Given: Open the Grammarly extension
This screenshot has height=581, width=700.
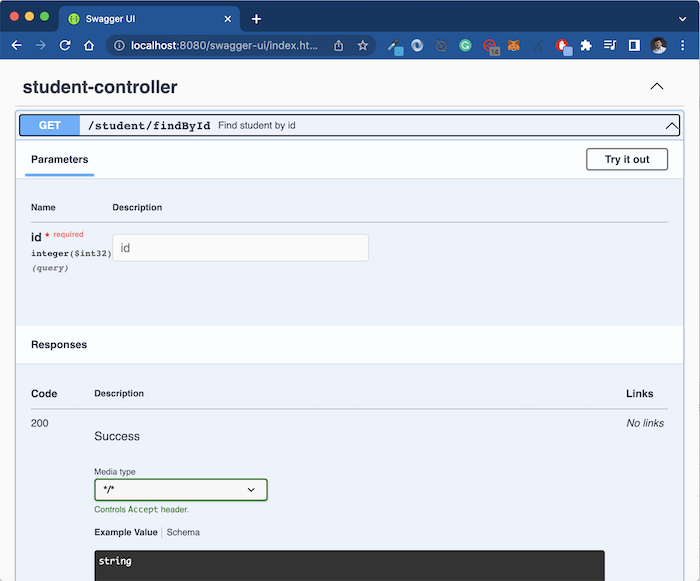Looking at the screenshot, I should (x=465, y=45).
